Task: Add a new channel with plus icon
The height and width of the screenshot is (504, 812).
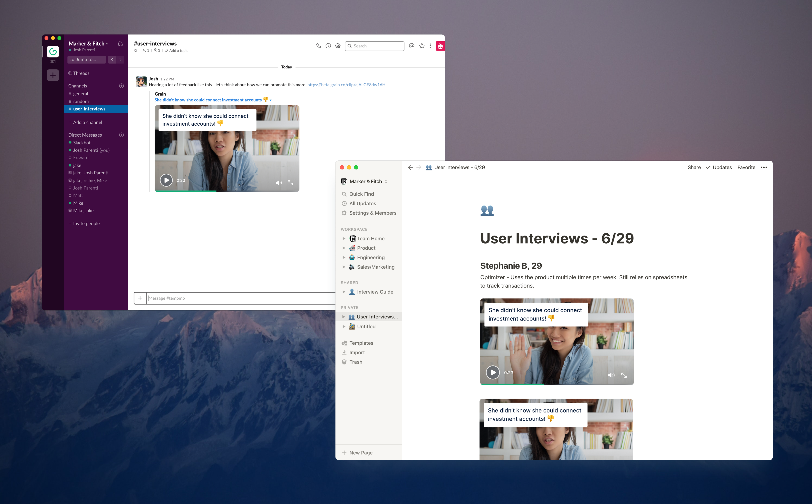Action: [121, 86]
